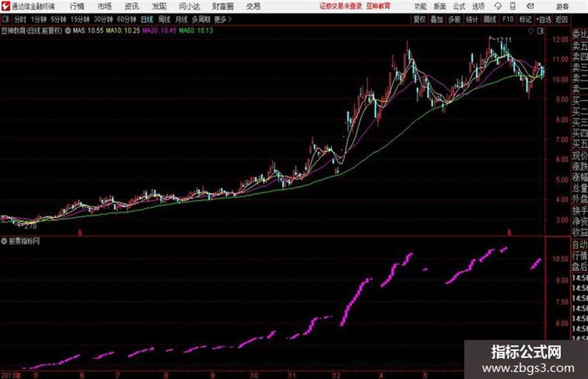Click the red 豆神教育 stock name link
This screenshot has height=379, width=588.
[x=378, y=6]
